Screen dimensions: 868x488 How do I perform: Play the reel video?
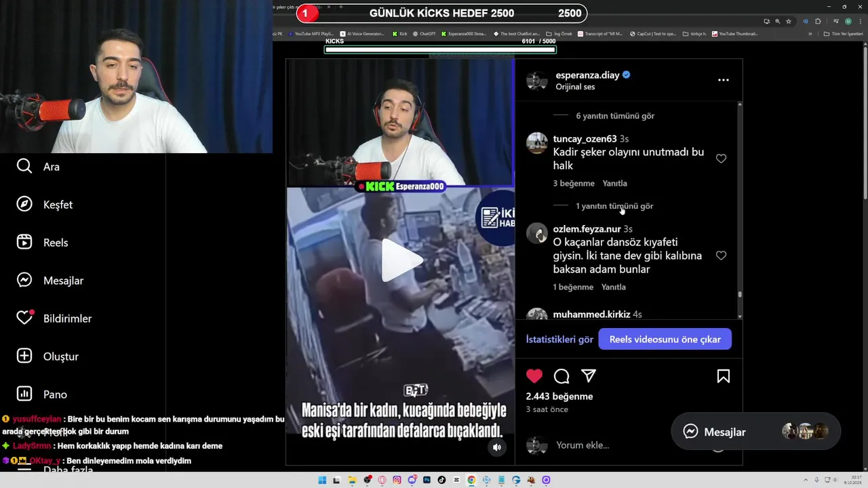coord(401,260)
